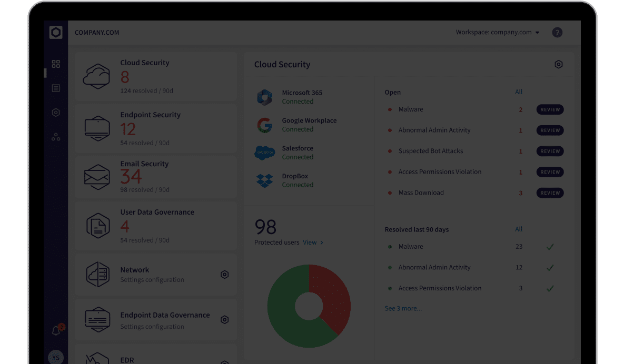
Task: Click the Google Workplace logo
Action: [x=265, y=125]
